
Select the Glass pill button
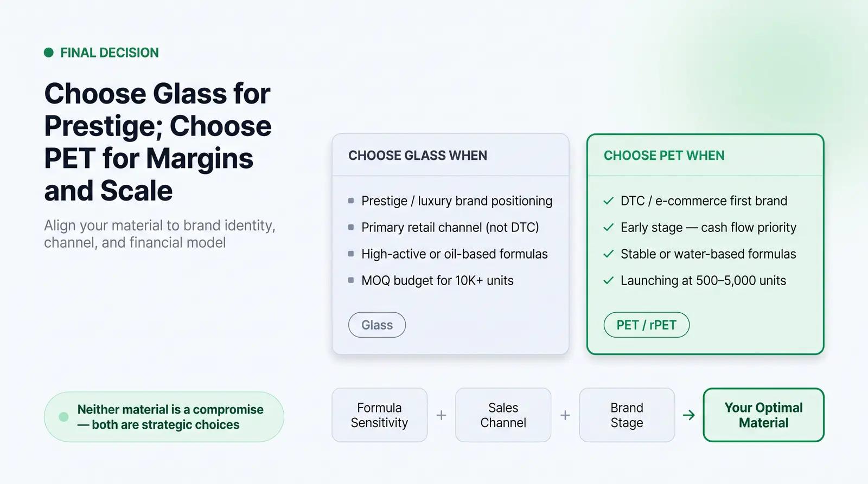click(x=377, y=325)
